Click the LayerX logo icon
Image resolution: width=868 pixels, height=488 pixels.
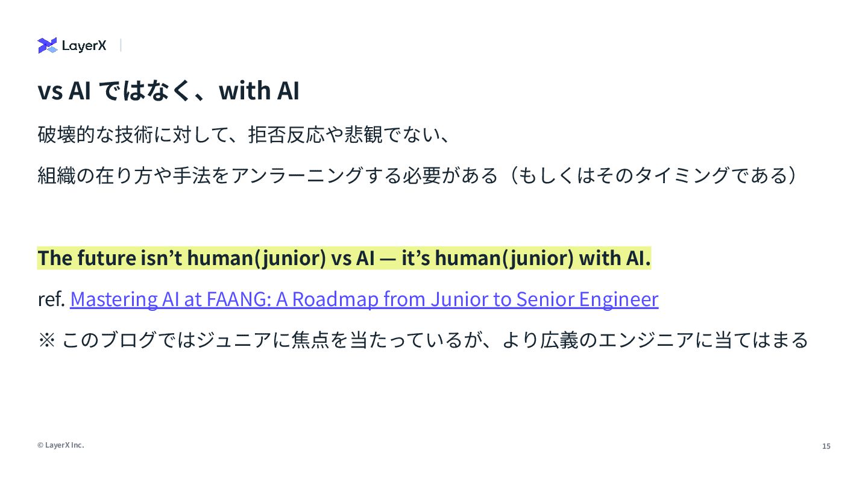coord(47,45)
